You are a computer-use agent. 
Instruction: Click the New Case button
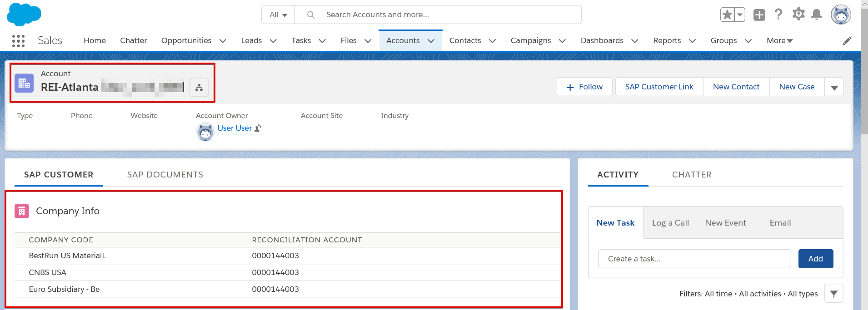797,87
